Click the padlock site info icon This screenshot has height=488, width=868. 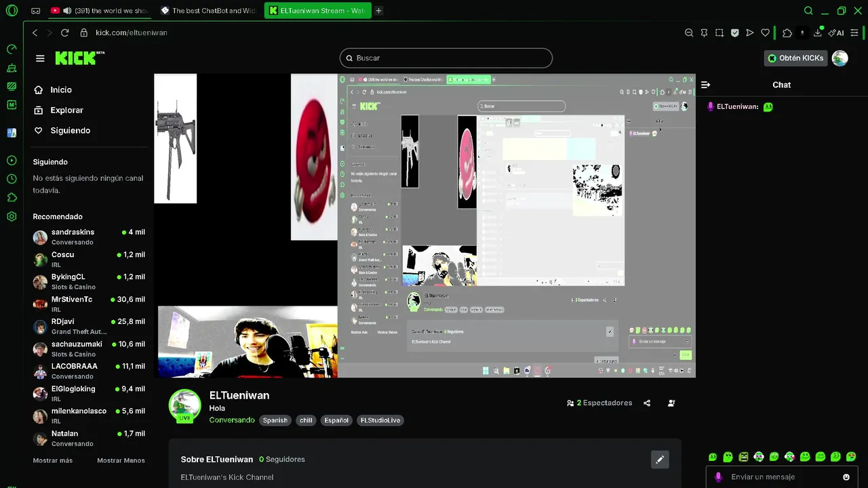[x=84, y=33]
